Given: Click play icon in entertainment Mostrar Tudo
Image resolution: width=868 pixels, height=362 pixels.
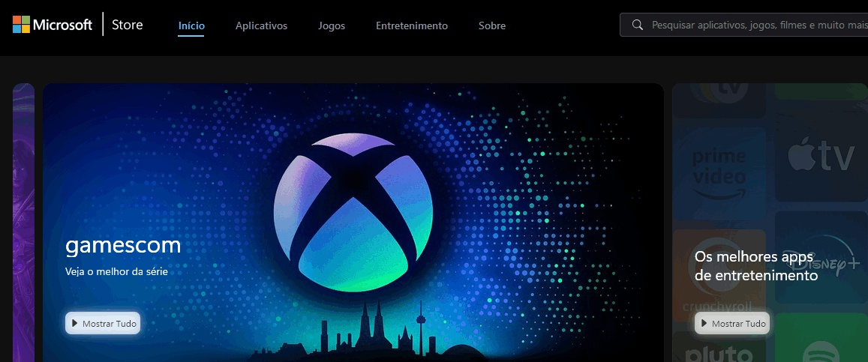Looking at the screenshot, I should [x=704, y=323].
